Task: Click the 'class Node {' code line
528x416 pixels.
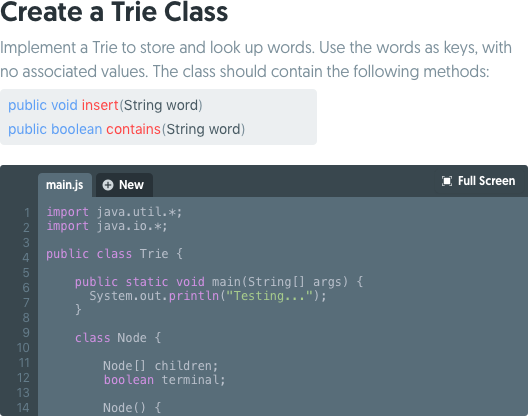Action: point(118,338)
